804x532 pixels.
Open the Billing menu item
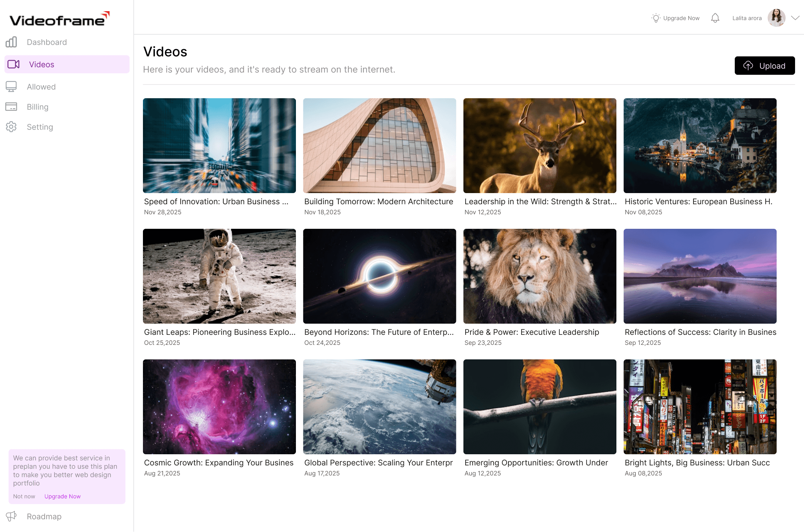38,107
